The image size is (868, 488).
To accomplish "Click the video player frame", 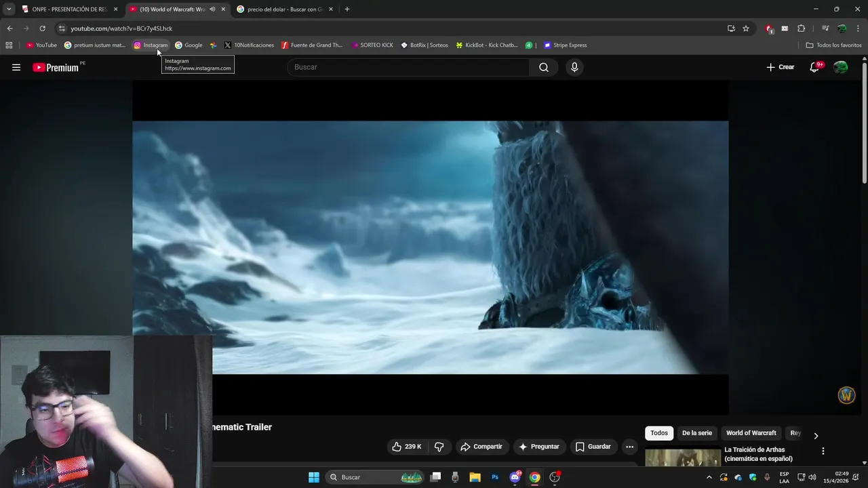I will [431, 247].
